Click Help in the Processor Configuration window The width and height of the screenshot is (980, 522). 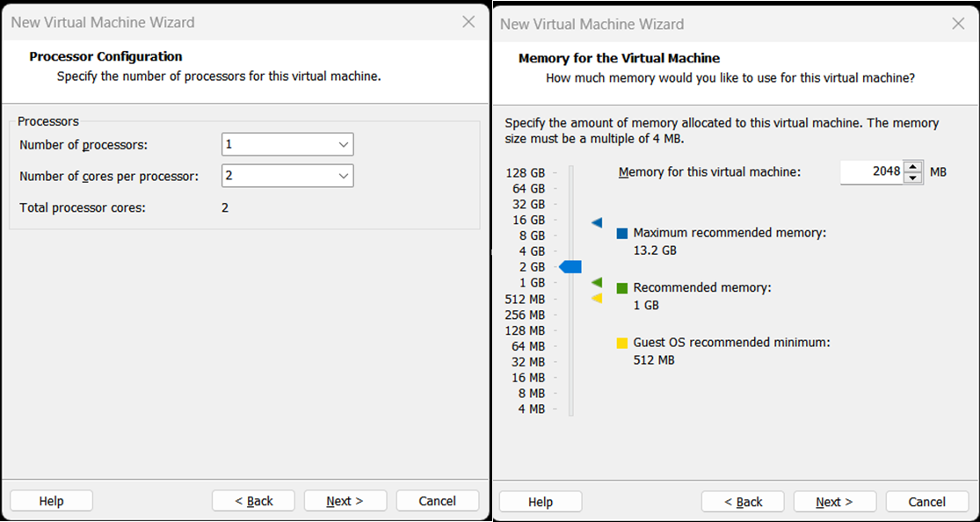point(51,501)
